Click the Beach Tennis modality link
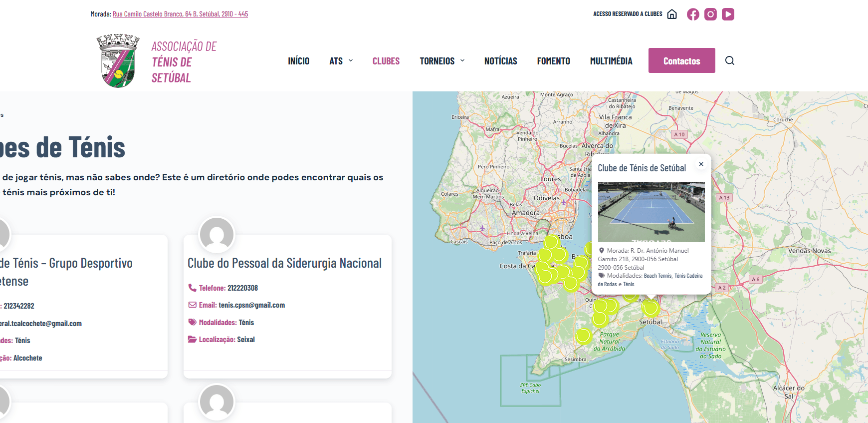This screenshot has width=868, height=423. point(657,276)
